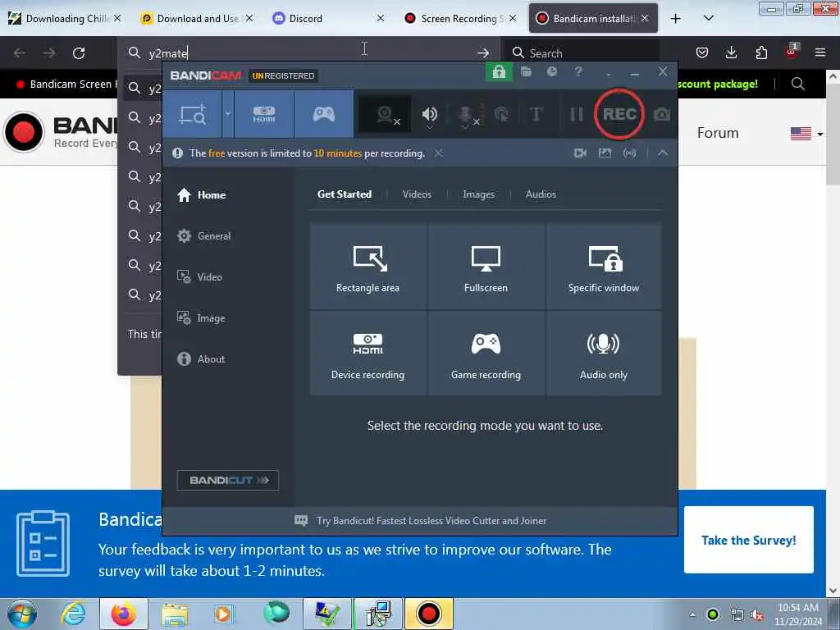The image size is (840, 630).
Task: Choose Rectangle area recording mode
Action: tap(368, 267)
